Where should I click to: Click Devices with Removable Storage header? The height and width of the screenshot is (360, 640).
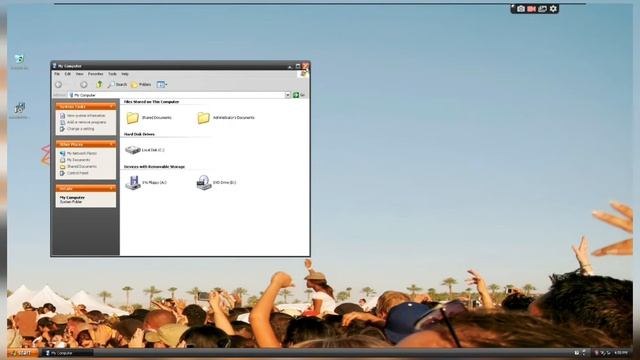click(x=154, y=167)
